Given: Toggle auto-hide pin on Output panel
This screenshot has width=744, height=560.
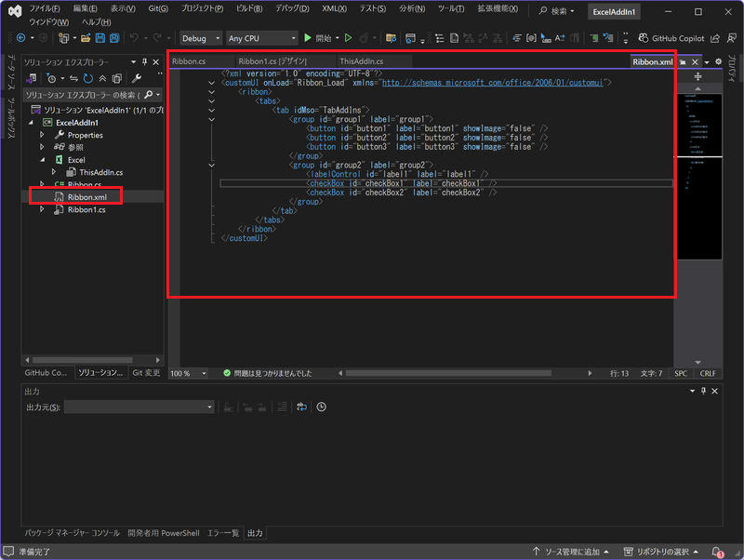Looking at the screenshot, I should [701, 392].
